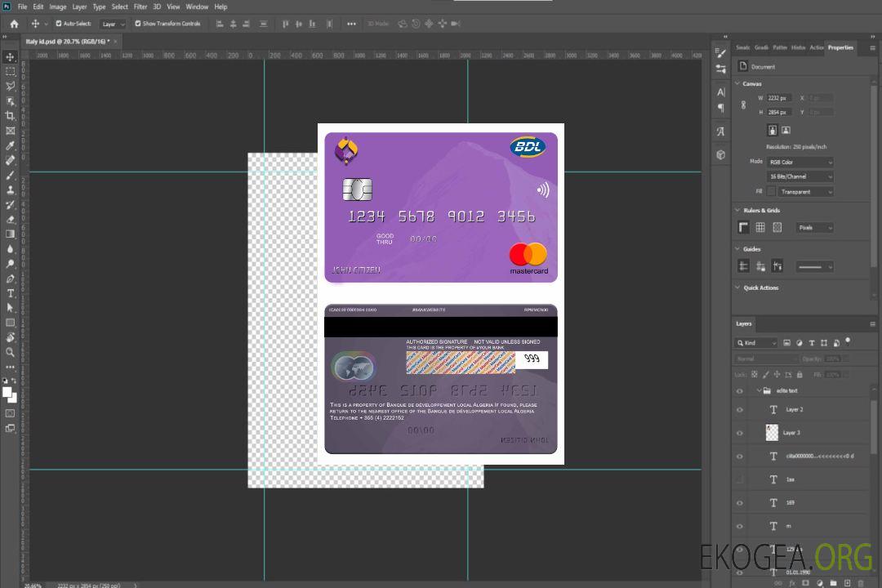Click the layer style fx icon
Screen dimensions: 882x588
(792, 583)
